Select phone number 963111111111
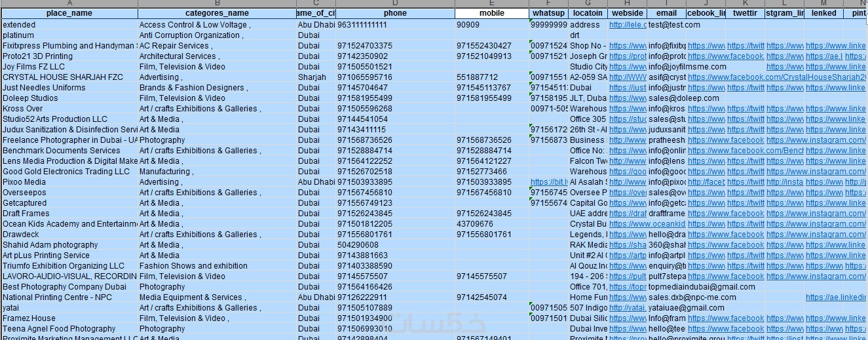The height and width of the screenshot is (340, 868). 395,25
